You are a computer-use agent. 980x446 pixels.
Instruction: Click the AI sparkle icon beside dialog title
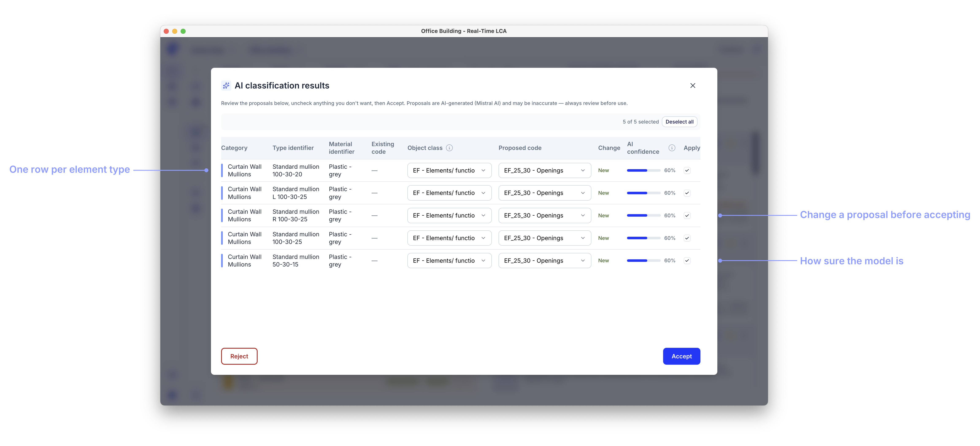[226, 86]
